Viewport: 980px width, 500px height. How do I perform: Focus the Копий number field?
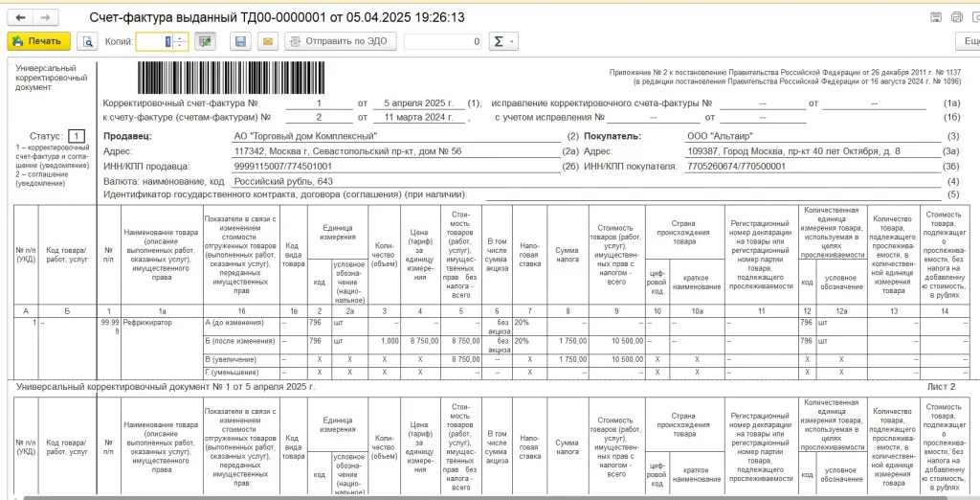coord(154,42)
